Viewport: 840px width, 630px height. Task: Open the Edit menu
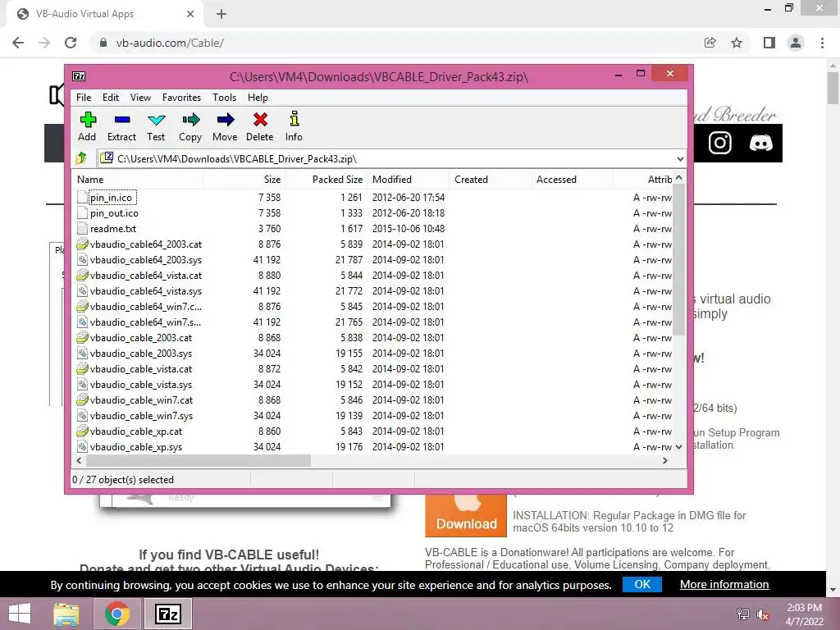111,98
